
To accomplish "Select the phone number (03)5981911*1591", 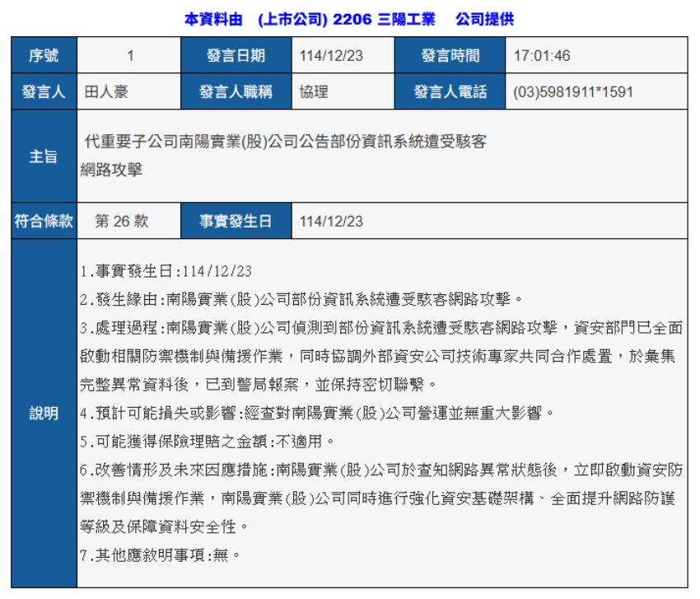I will [x=573, y=92].
